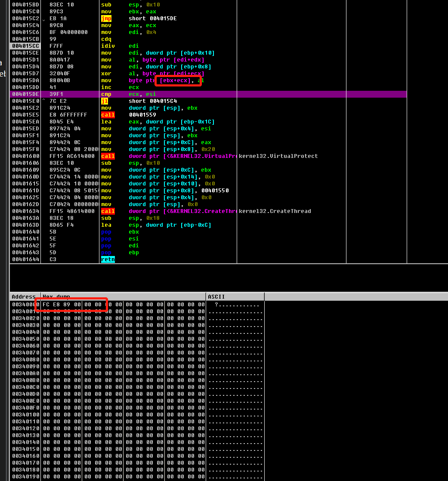Select 'lea esp, dword ptr [ebp-0xC]' instruction
Image resolution: width=448 pixels, height=481 pixels.
(x=156, y=225)
